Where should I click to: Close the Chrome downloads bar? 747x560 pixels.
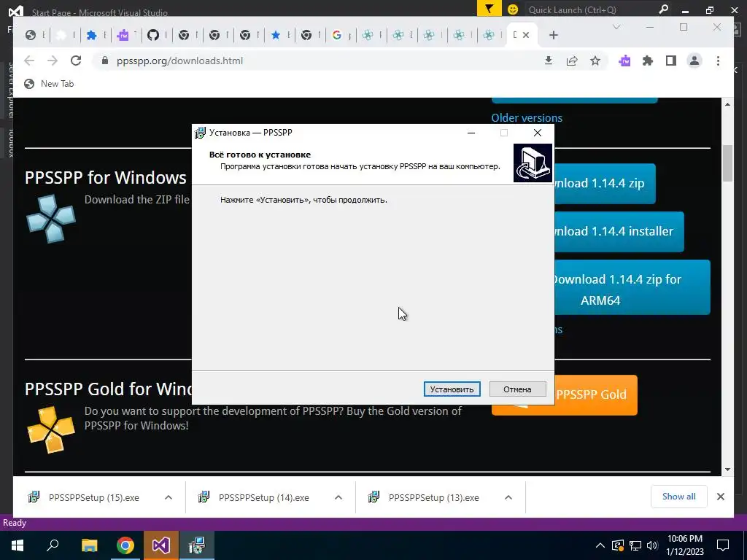pos(720,497)
